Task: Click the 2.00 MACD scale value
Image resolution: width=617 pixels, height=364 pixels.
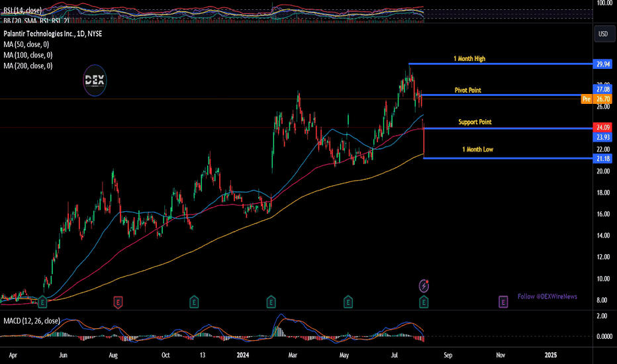Action: pos(602,316)
